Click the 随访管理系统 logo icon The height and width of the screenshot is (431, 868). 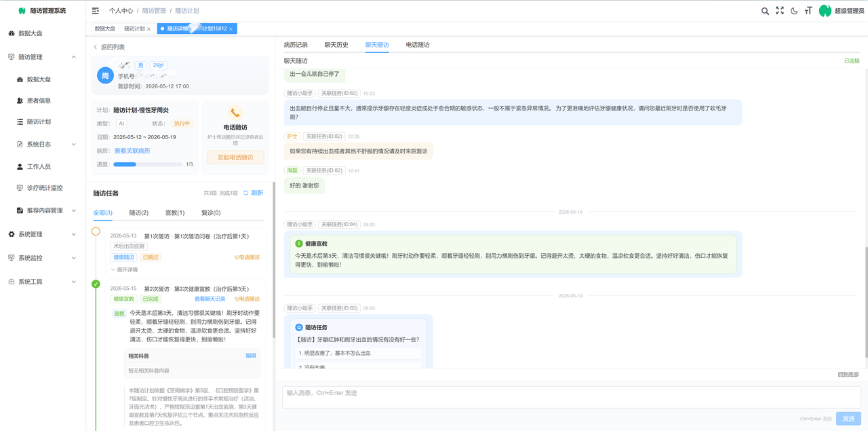point(22,11)
